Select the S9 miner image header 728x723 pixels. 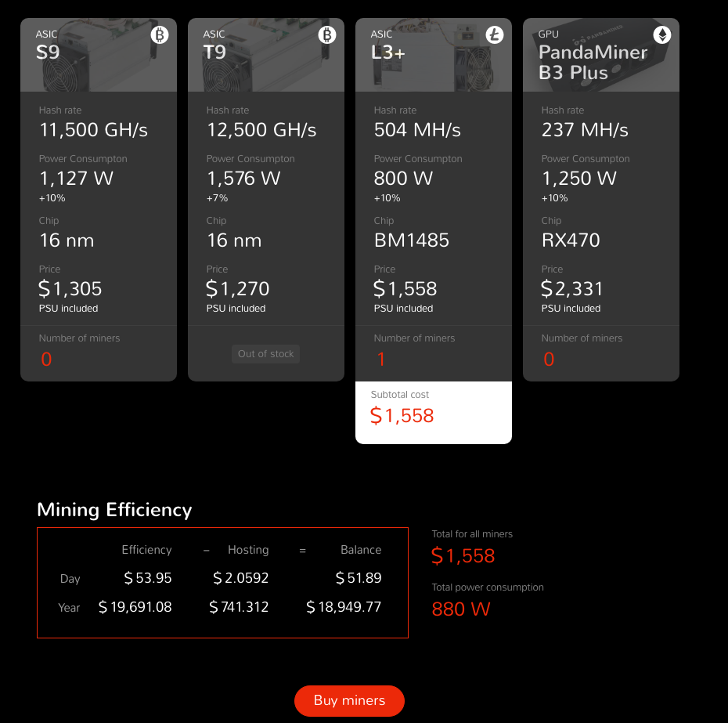(99, 56)
